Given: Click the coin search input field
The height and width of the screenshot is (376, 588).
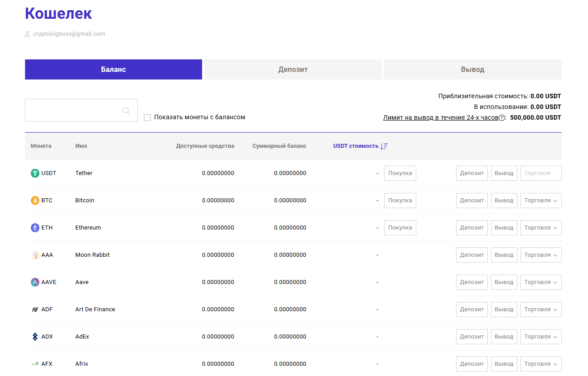Looking at the screenshot, I should [81, 110].
